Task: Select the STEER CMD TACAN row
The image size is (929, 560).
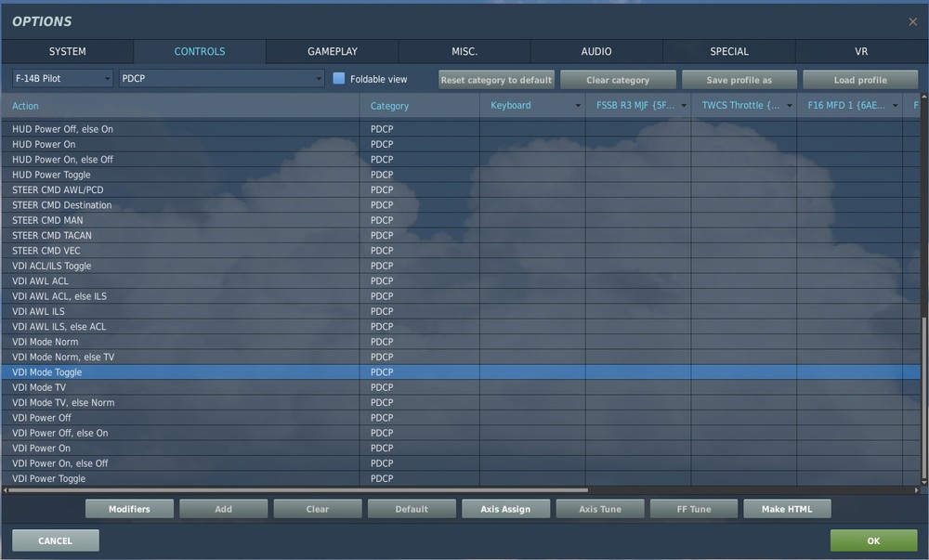Action: (461, 236)
